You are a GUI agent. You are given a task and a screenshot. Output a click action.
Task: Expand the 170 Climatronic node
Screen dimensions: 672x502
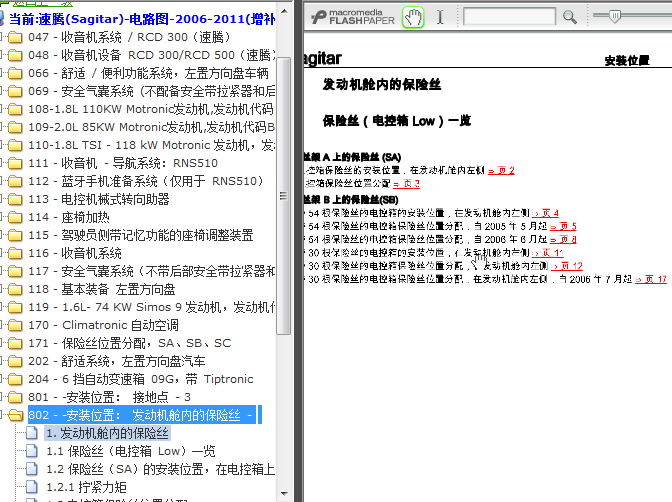2,325
